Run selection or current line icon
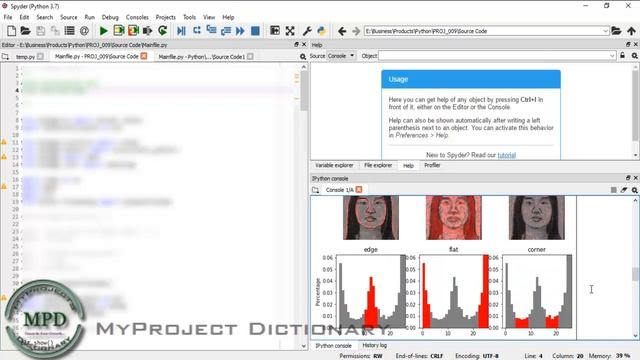640x360 pixels. [x=147, y=31]
